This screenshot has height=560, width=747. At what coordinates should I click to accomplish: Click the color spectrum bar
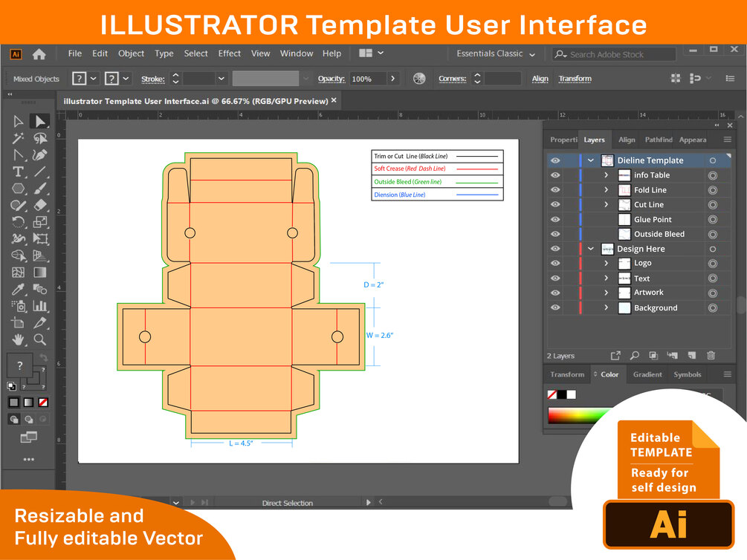[x=579, y=416]
